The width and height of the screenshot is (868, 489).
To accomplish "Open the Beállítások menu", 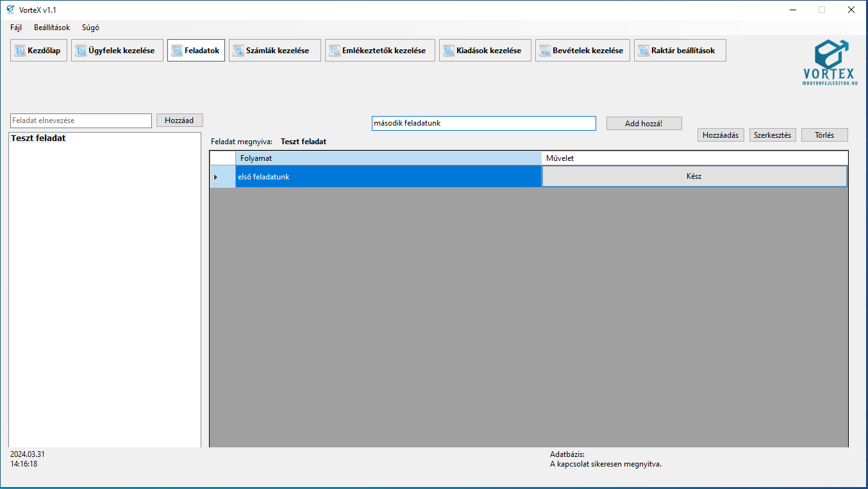I will coord(52,28).
